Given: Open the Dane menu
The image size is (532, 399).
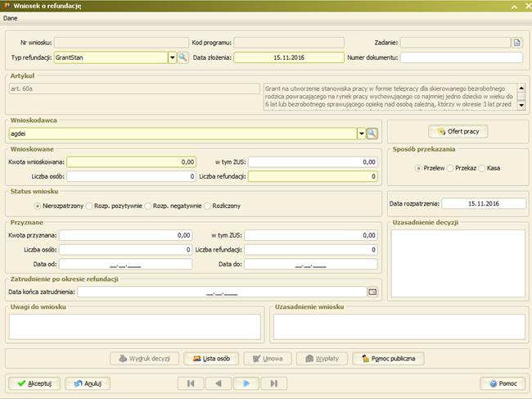Looking at the screenshot, I should (x=10, y=18).
